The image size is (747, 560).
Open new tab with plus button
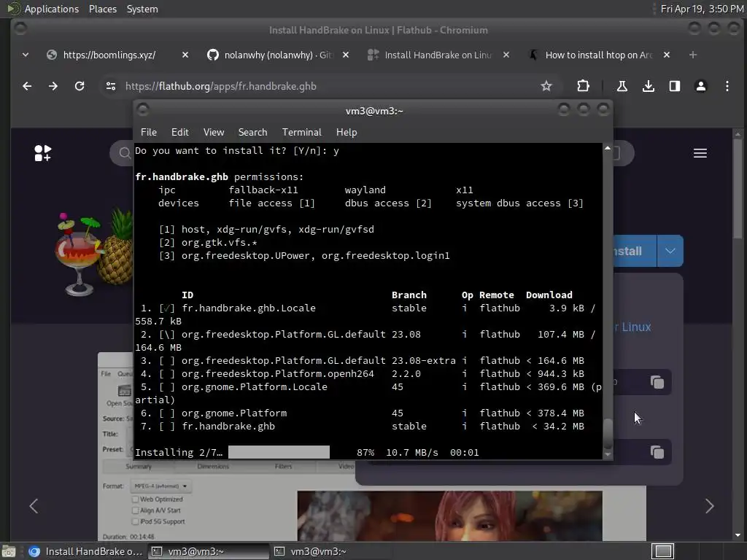[x=693, y=55]
